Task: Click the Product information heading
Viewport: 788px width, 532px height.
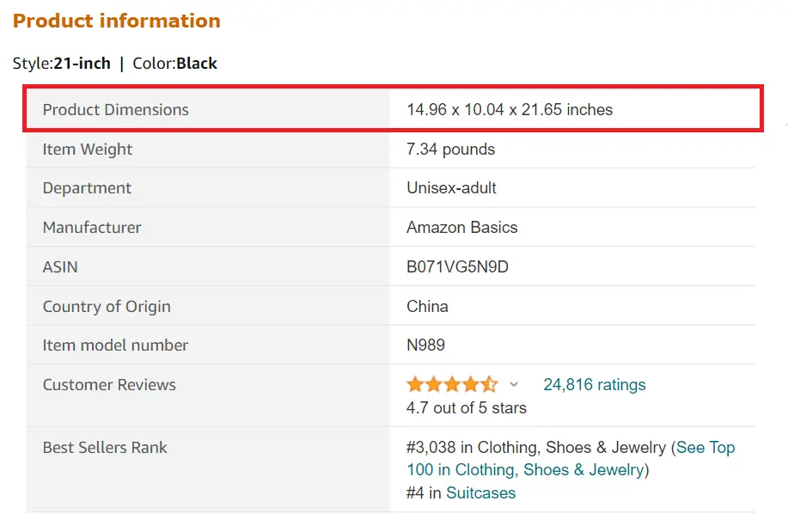Action: (x=116, y=21)
